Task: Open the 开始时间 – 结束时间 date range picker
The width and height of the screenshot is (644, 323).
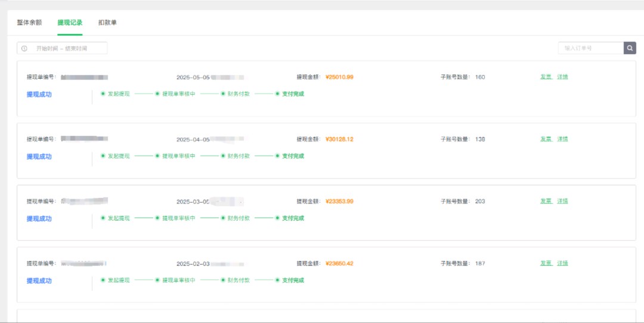Action: click(x=62, y=48)
